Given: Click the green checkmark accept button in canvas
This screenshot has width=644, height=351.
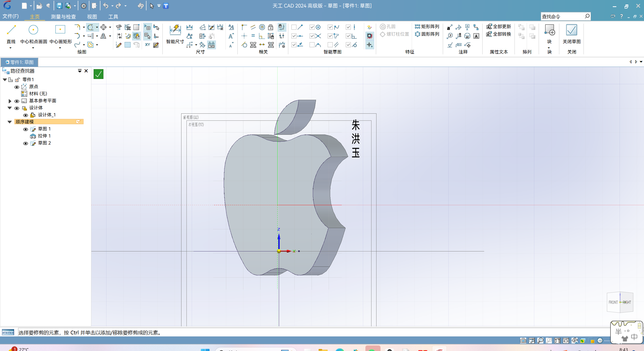Looking at the screenshot, I should click(98, 74).
